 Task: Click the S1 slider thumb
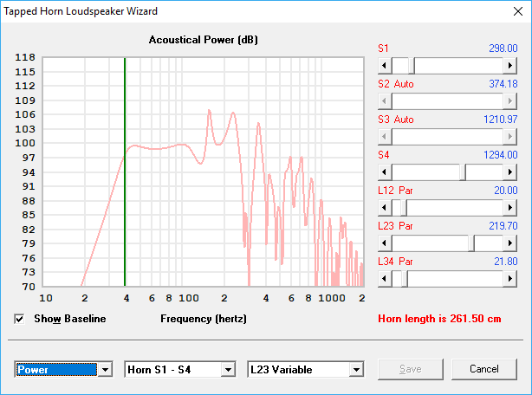point(412,66)
